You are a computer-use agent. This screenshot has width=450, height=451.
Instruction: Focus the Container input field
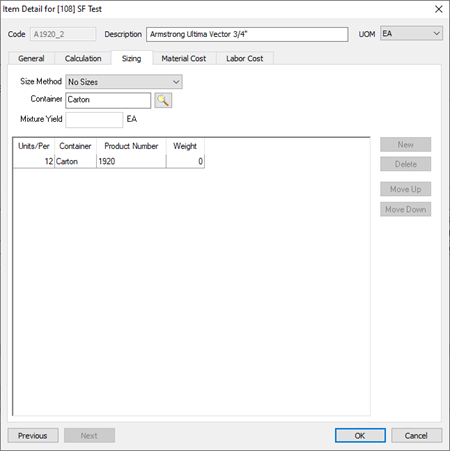coord(108,100)
